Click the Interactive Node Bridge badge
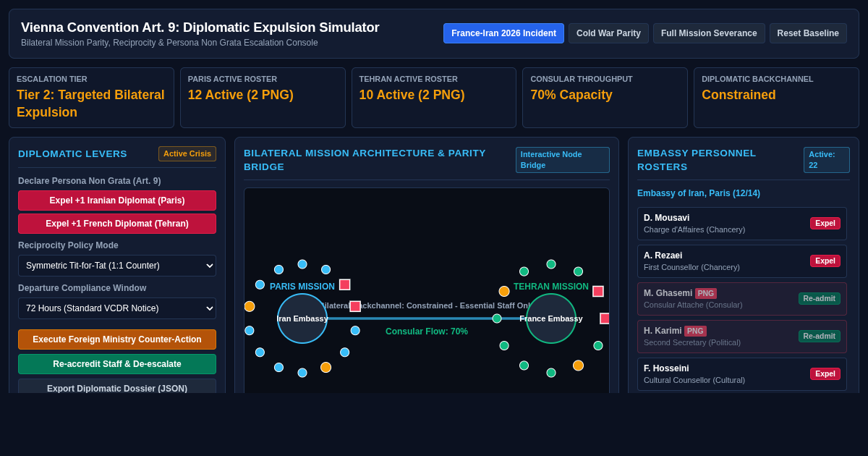The image size is (868, 456). pyautogui.click(x=563, y=160)
